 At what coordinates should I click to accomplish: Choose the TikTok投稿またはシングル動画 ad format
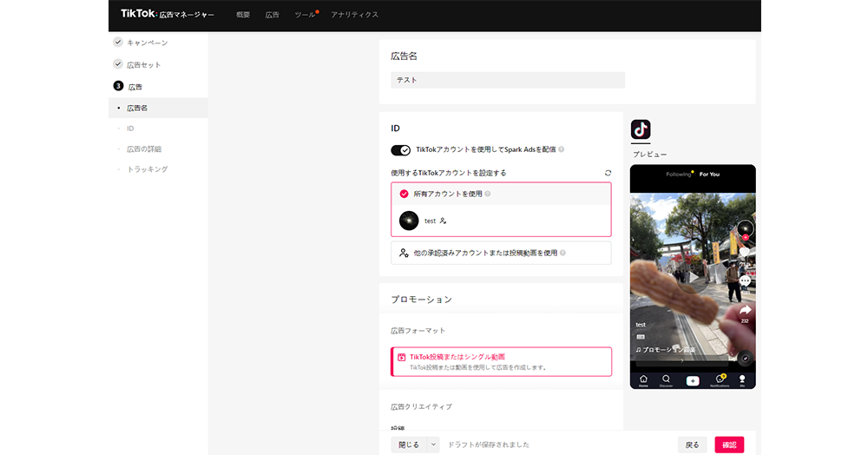click(501, 361)
